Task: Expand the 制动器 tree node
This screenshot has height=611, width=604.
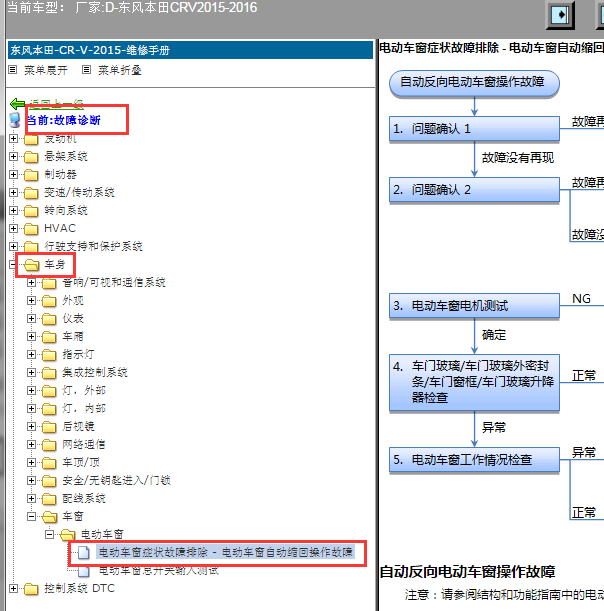Action: coord(13,174)
